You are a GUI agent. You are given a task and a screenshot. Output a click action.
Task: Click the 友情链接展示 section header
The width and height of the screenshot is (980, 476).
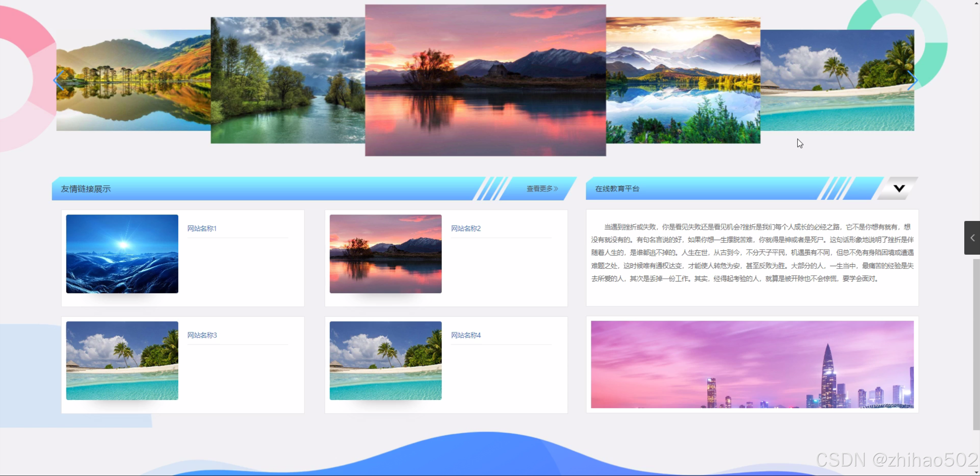86,189
